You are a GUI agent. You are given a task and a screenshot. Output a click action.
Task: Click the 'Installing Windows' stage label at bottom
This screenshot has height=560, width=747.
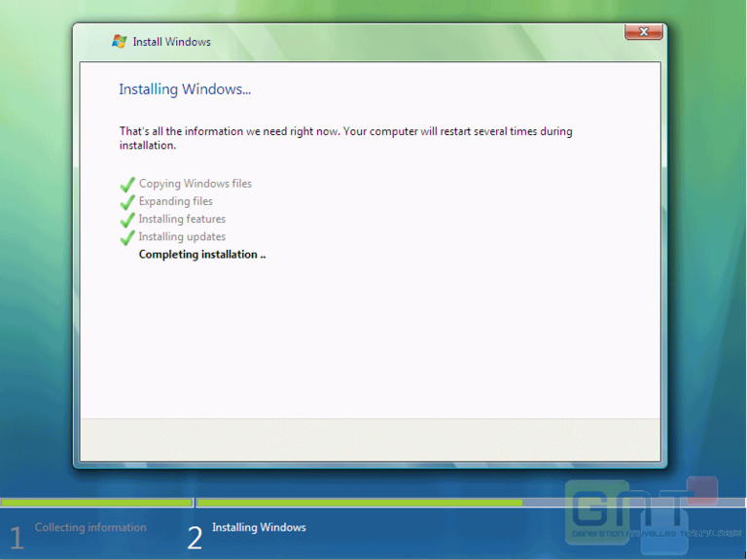259,527
